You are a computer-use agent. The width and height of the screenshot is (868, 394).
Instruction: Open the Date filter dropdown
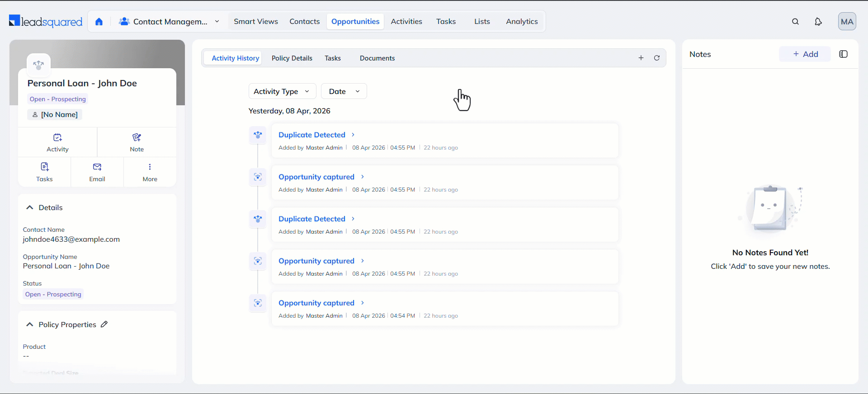click(x=344, y=91)
